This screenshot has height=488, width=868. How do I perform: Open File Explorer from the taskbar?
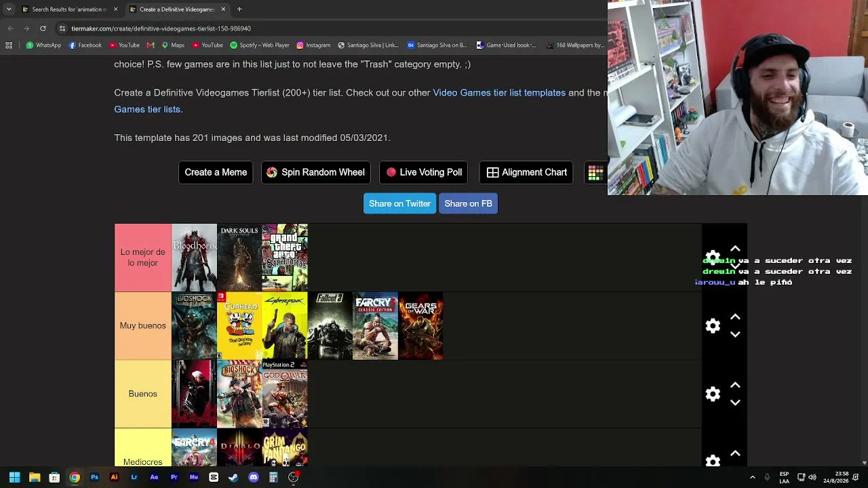(35, 477)
